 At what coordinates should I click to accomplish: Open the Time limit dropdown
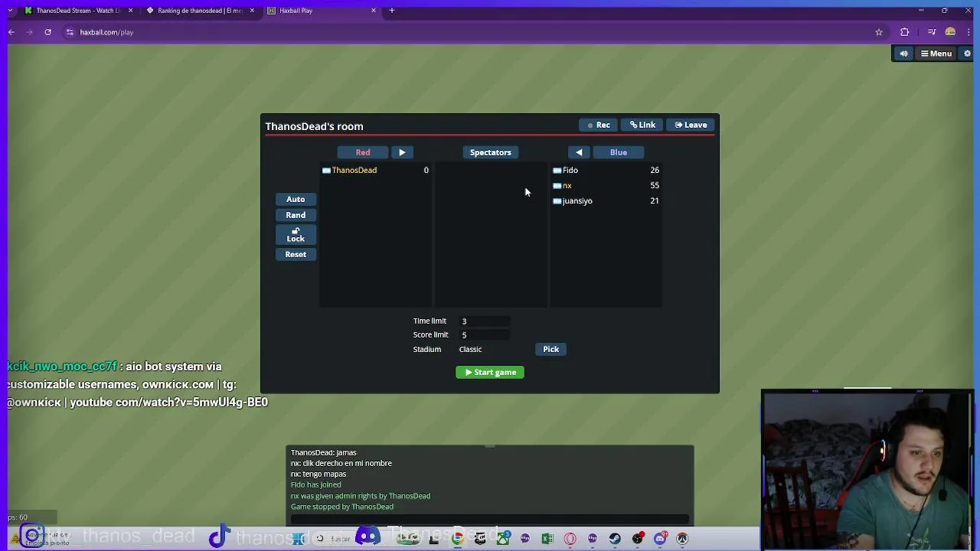[x=485, y=321]
